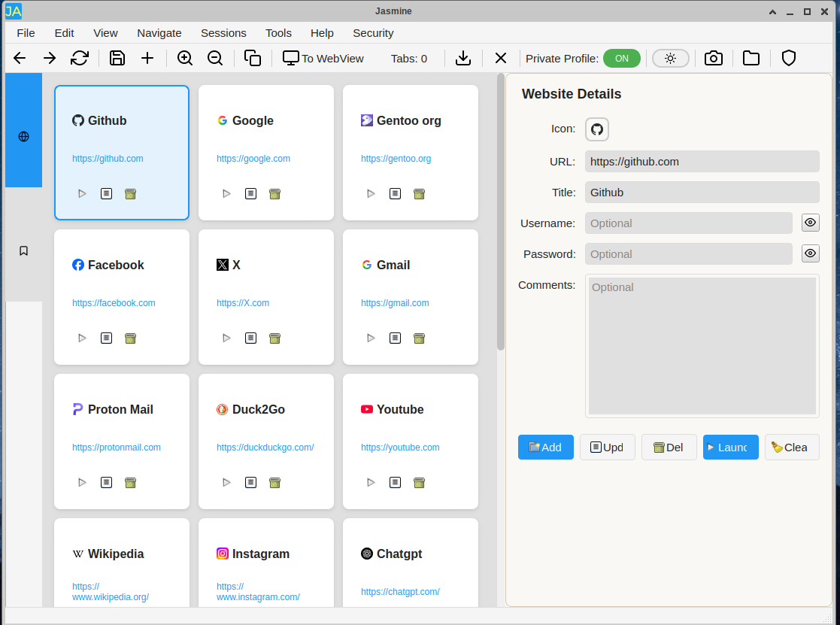Image resolution: width=840 pixels, height=625 pixels.
Task: Click the save floppy disk icon
Action: tap(117, 58)
